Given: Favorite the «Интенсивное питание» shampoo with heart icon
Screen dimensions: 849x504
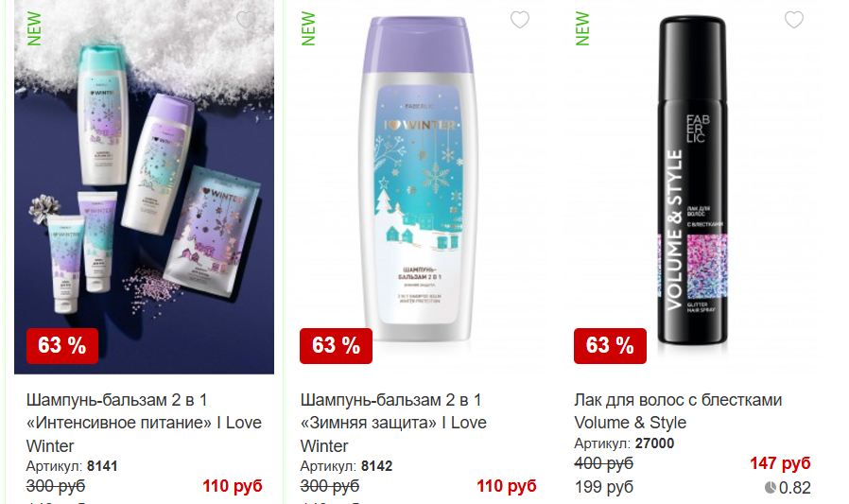Looking at the screenshot, I should click(246, 20).
